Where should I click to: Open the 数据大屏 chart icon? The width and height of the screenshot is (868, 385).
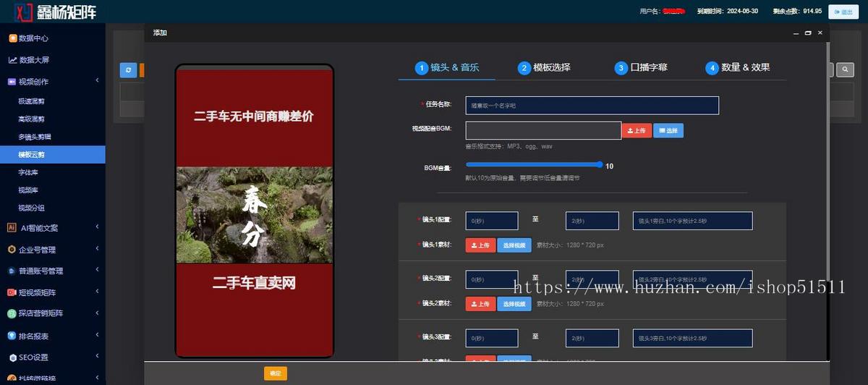(x=12, y=60)
